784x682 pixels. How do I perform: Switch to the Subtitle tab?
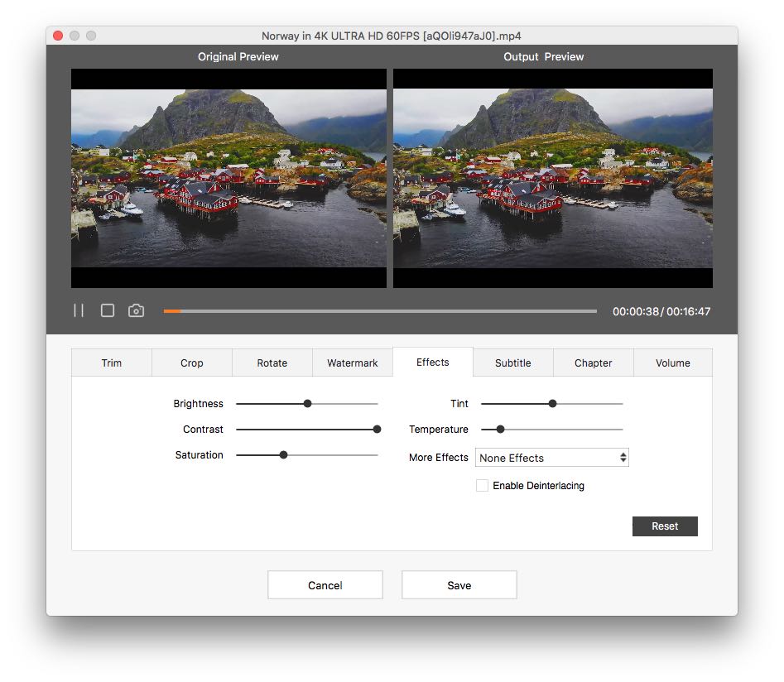pos(512,363)
